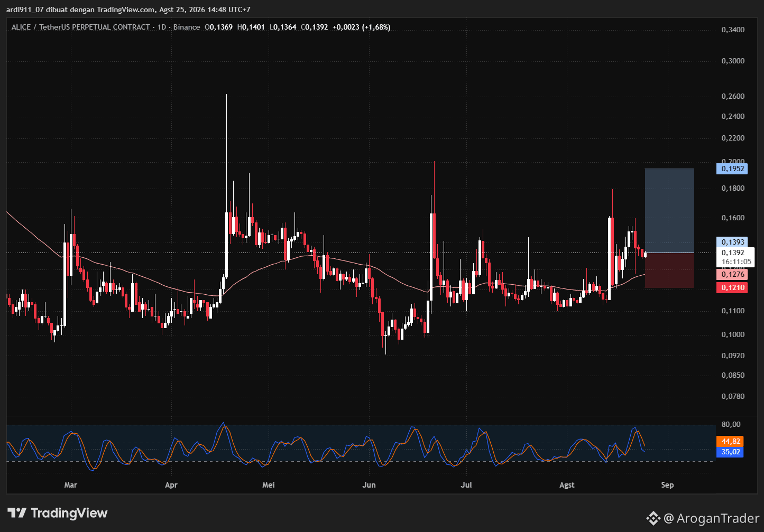764x532 pixels.
Task: Click the pink 0,1276 moving average label
Action: pos(733,274)
